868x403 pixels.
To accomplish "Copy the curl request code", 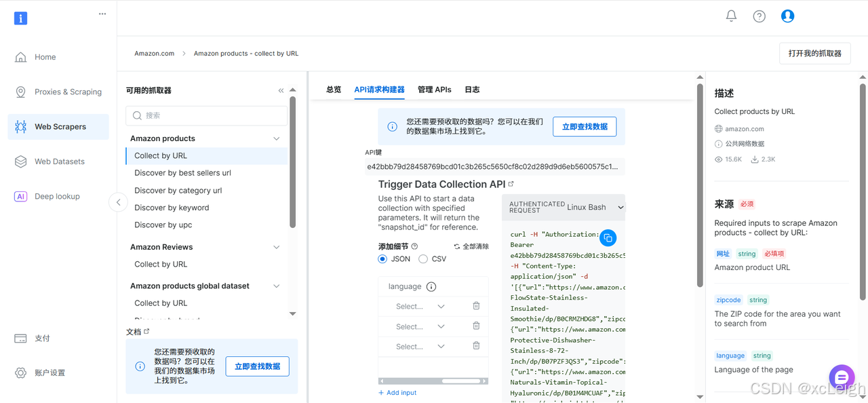I will (x=608, y=237).
